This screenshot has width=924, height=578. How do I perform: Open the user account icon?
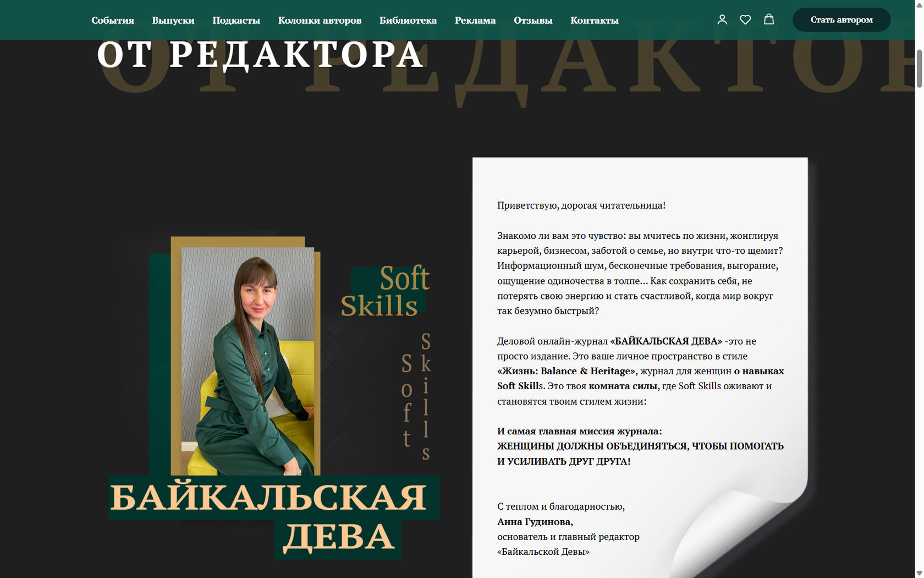pyautogui.click(x=722, y=20)
